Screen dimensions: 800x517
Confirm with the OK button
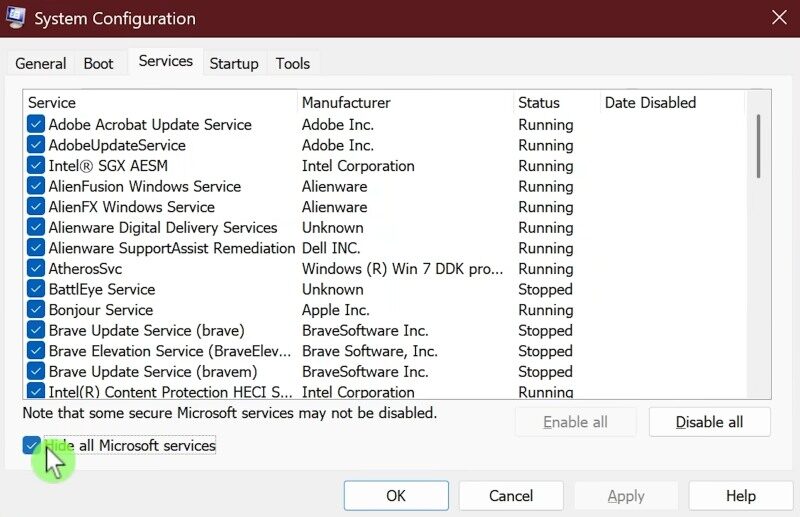(x=396, y=496)
